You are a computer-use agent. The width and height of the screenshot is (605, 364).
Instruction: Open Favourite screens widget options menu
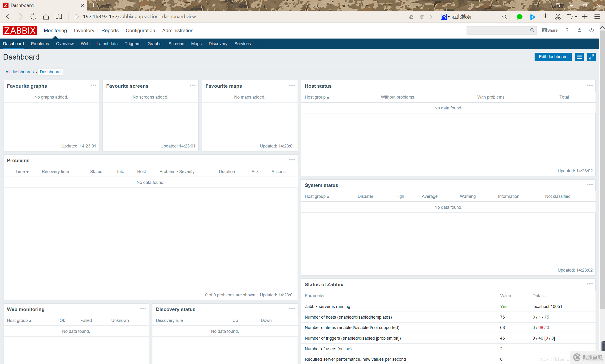pyautogui.click(x=193, y=85)
